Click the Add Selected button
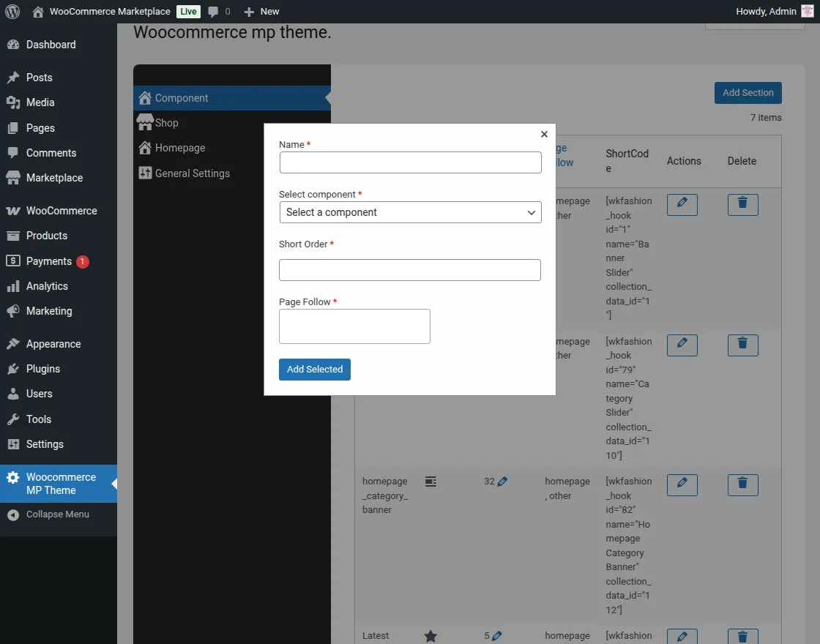 point(315,370)
